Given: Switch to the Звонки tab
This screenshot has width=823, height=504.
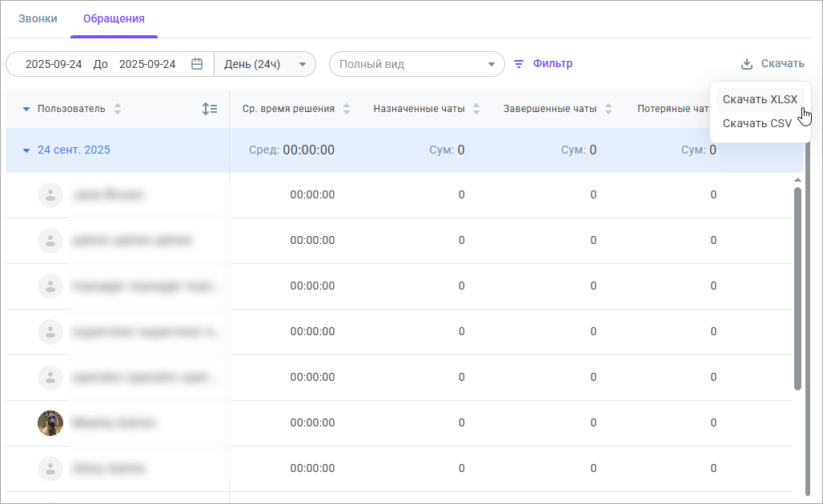Looking at the screenshot, I should 38,18.
